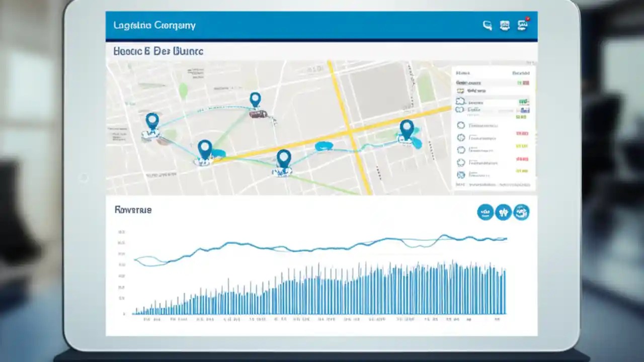Open the Logistics Company home menu

[154, 25]
